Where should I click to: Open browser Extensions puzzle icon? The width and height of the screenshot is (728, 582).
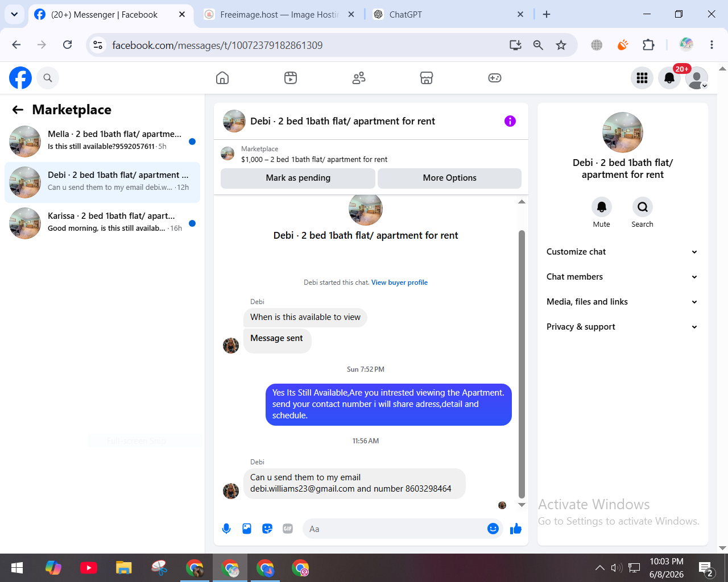coord(648,45)
